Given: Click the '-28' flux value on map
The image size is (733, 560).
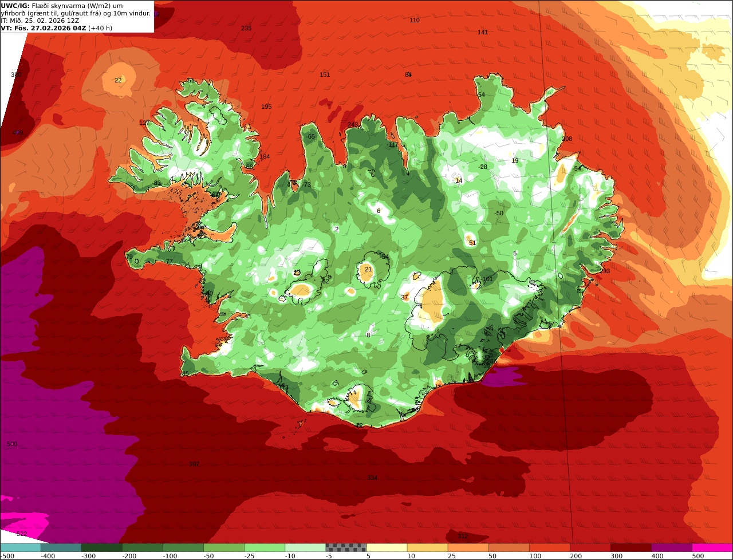Looking at the screenshot, I should coord(483,167).
